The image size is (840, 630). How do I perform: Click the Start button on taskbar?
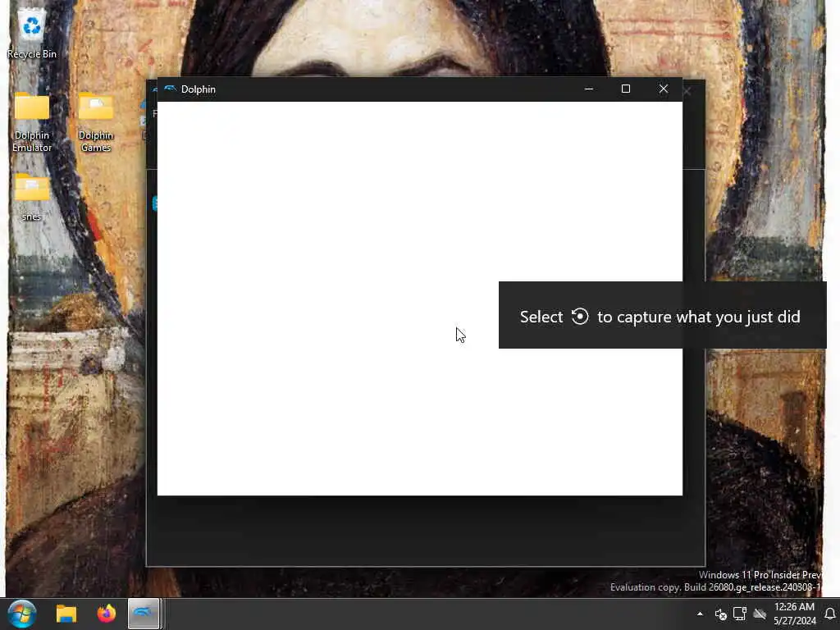(x=22, y=614)
